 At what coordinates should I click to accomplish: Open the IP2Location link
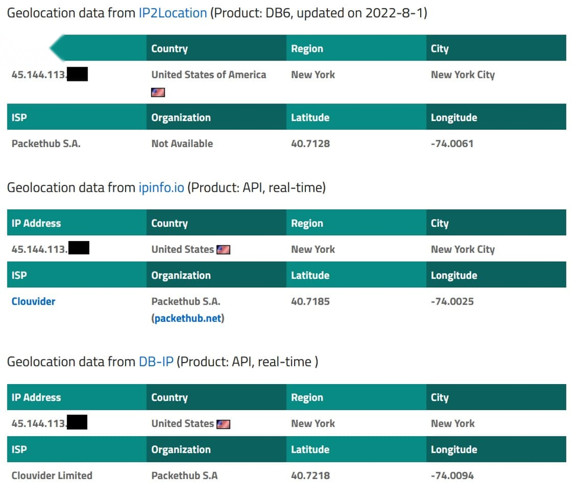point(172,13)
